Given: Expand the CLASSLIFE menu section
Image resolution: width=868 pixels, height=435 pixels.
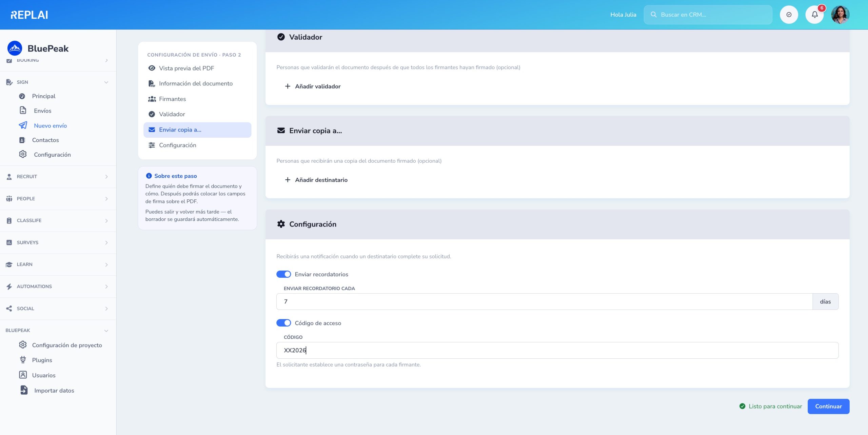Looking at the screenshot, I should pos(58,220).
